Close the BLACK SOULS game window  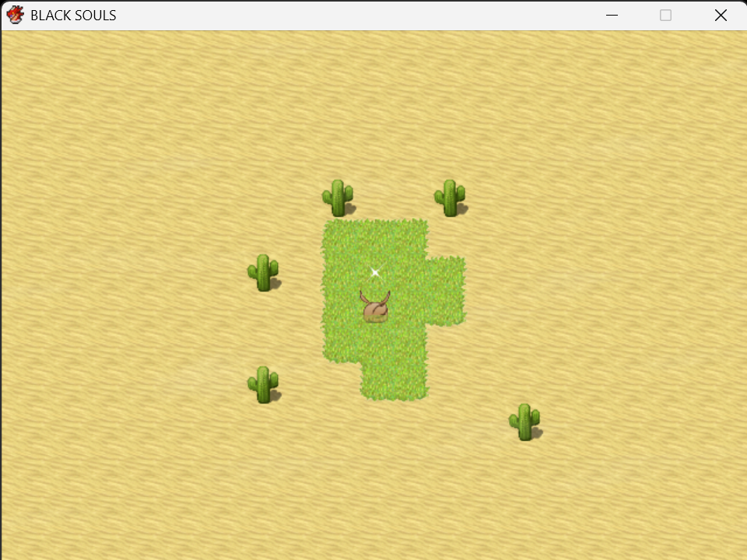[x=721, y=16]
